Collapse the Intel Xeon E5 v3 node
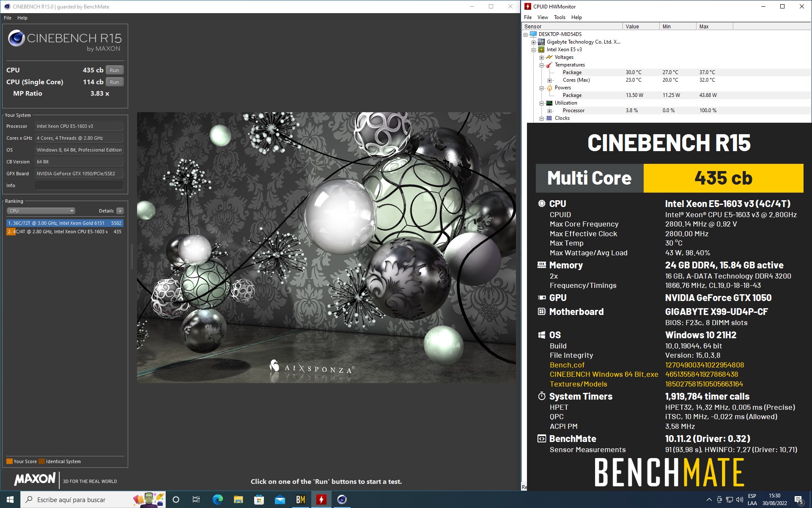Viewport: 812px width, 508px height. pyautogui.click(x=533, y=50)
